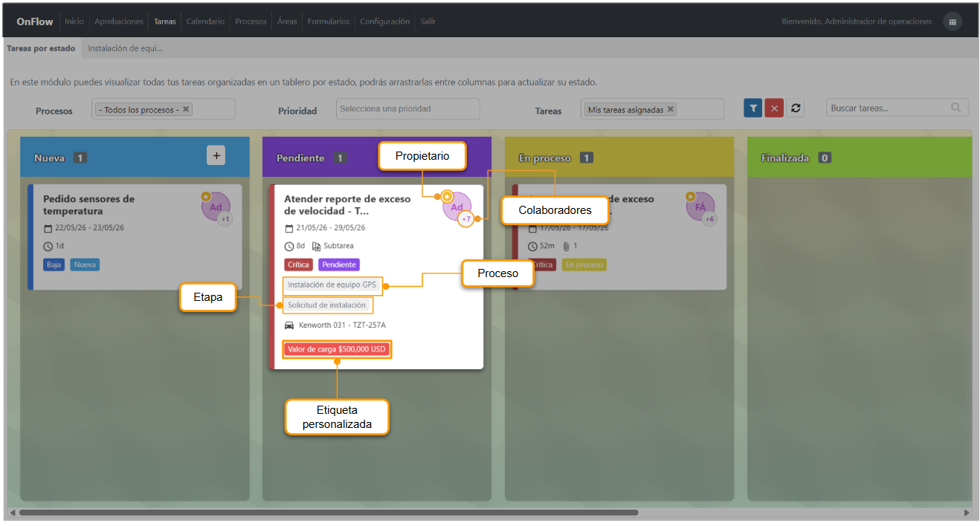Add a new task with the plus button in Nueva
Screen dimensions: 980x526
(x=216, y=155)
